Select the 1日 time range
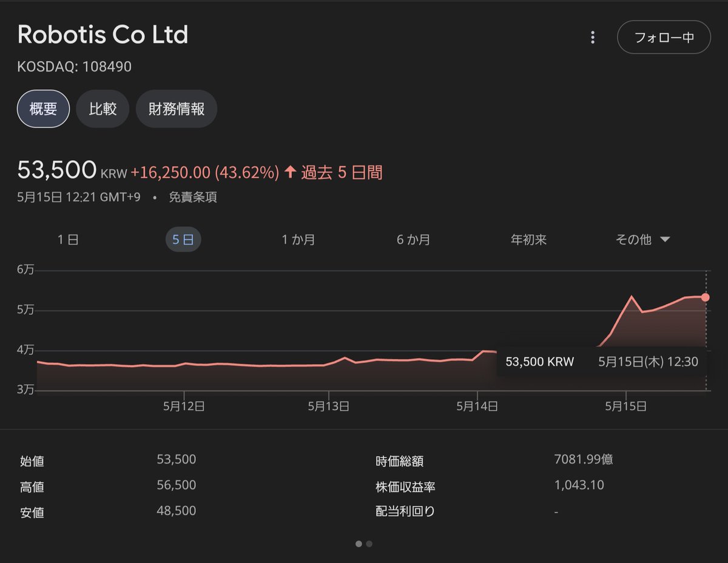This screenshot has width=728, height=563. 68,240
